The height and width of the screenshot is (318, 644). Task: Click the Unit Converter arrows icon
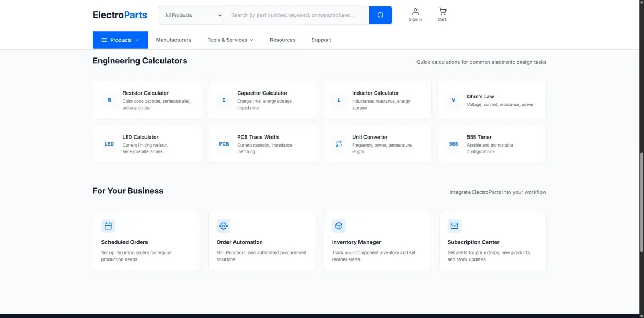coord(339,144)
